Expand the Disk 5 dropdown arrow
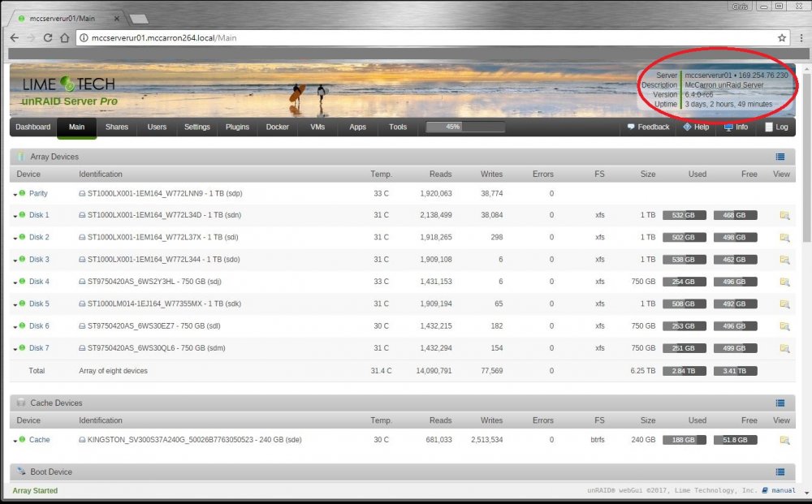The height and width of the screenshot is (504, 812). [x=15, y=305]
